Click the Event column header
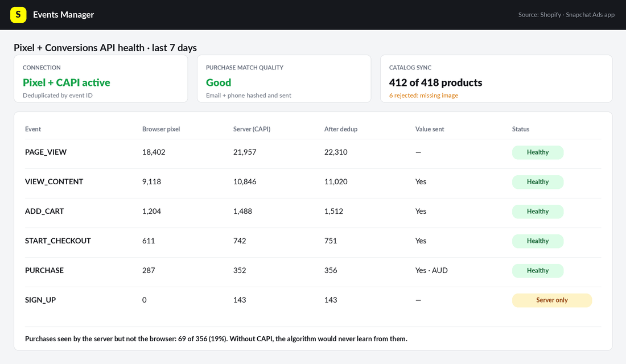626x364 pixels. click(x=33, y=129)
